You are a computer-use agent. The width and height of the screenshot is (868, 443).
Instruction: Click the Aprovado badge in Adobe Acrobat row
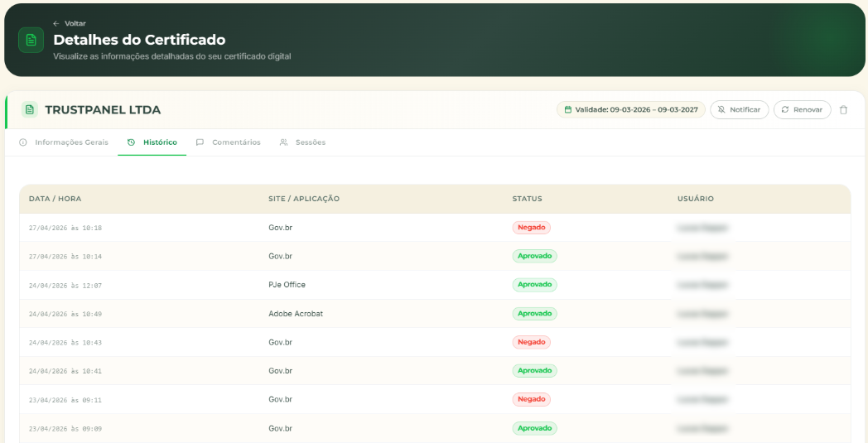click(535, 314)
